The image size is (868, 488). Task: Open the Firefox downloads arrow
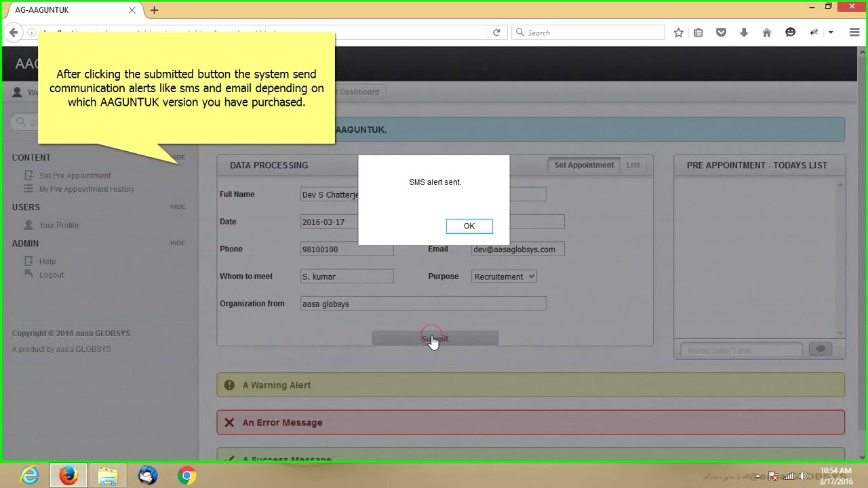744,33
